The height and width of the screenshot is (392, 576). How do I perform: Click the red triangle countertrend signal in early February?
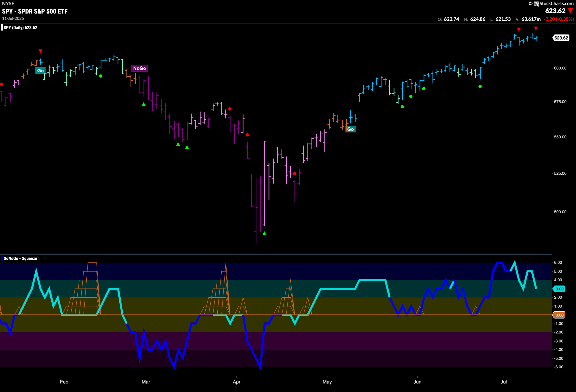40,51
